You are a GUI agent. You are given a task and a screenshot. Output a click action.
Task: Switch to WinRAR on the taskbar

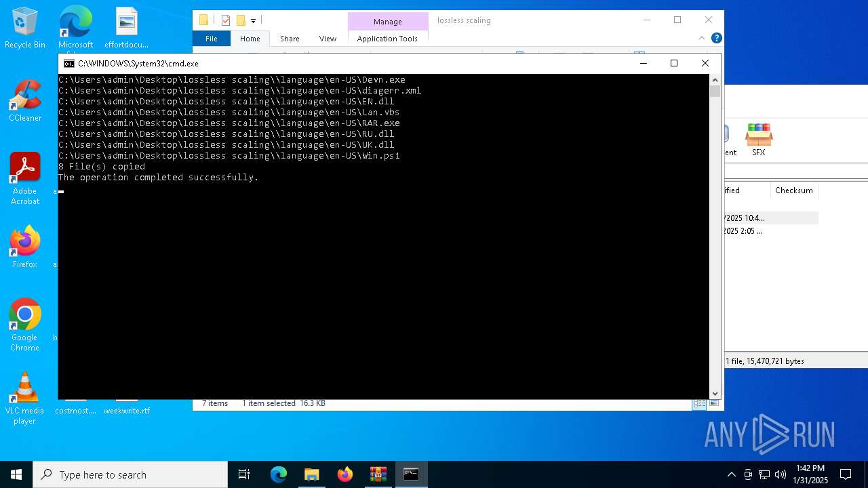[378, 474]
